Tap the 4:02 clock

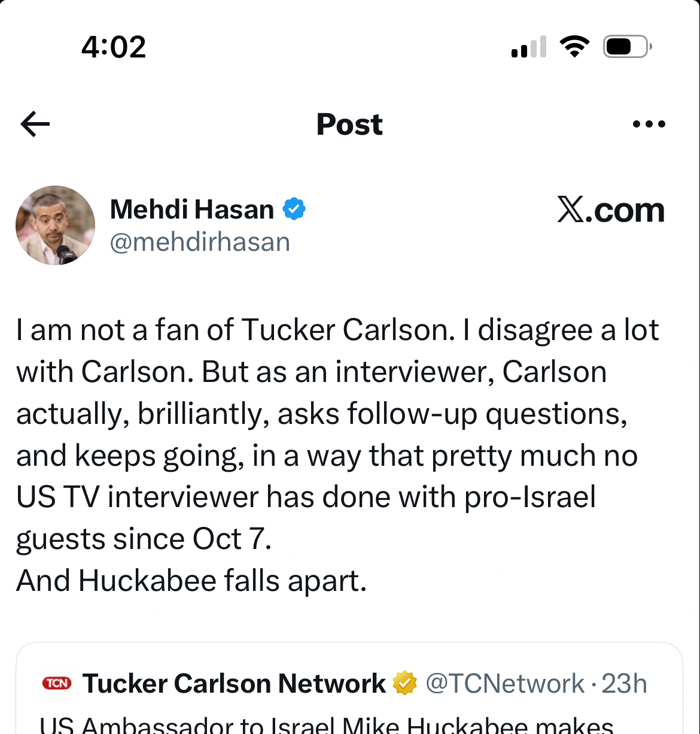point(114,47)
